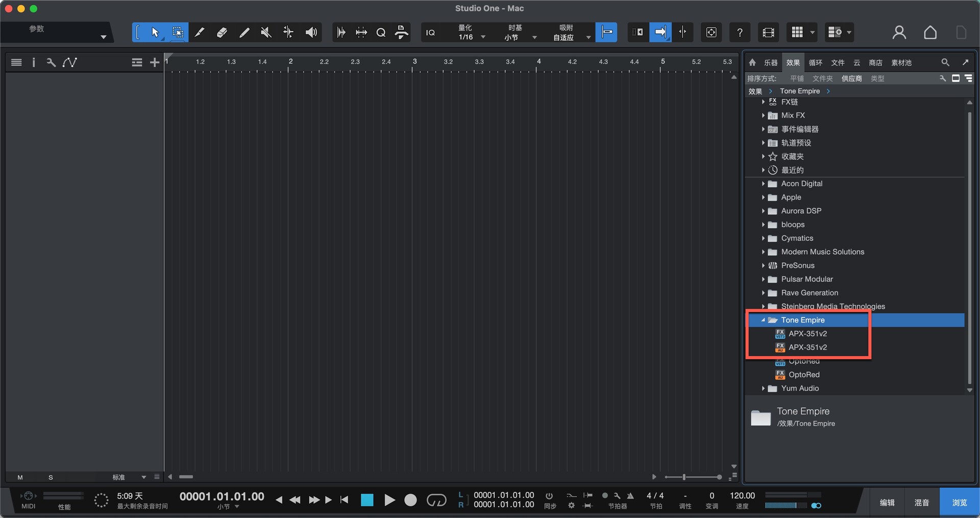Open the video player icon
Screen dimensions: 980x518
768,33
